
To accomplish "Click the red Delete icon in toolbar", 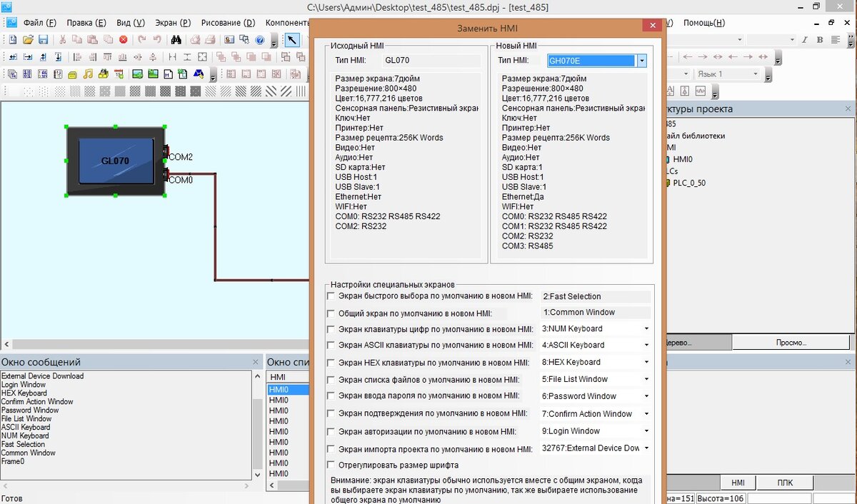I will coord(123,40).
